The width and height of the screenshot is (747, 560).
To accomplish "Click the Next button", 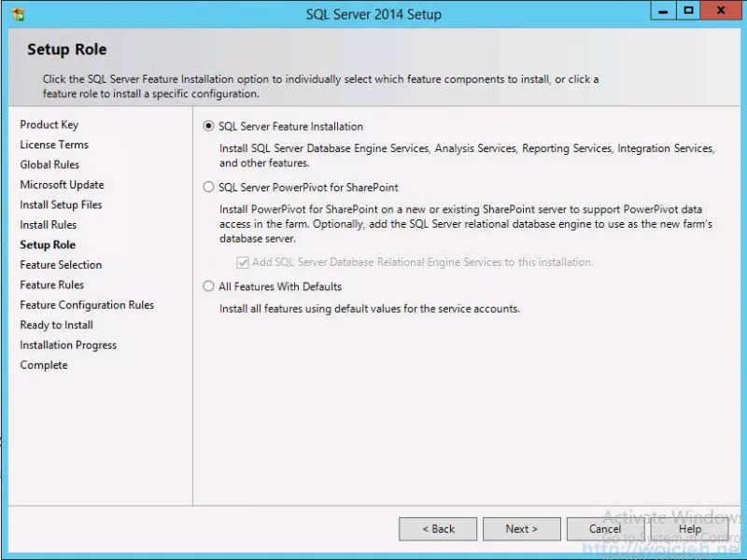I will 521,528.
